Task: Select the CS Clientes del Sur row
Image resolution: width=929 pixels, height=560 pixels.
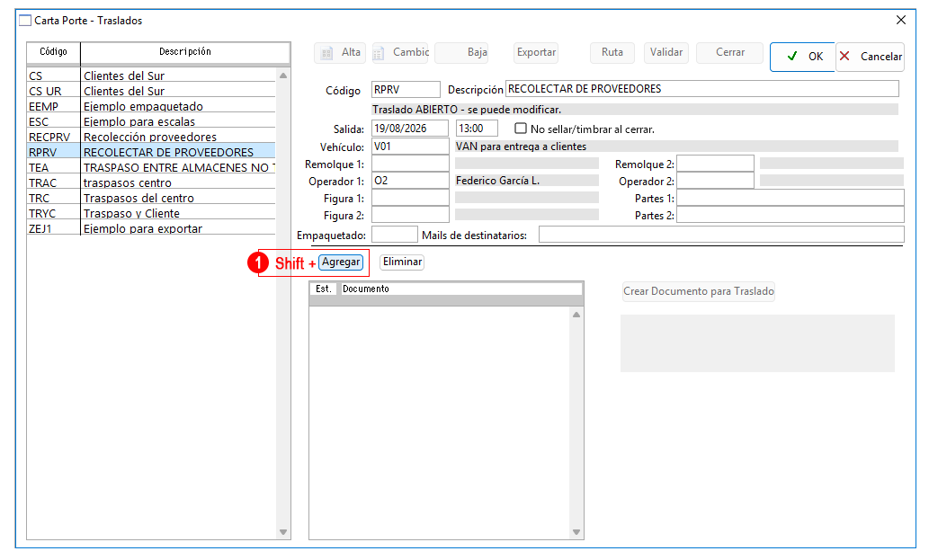Action: coord(151,76)
